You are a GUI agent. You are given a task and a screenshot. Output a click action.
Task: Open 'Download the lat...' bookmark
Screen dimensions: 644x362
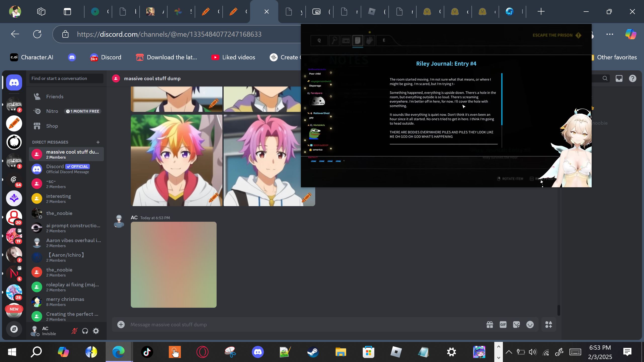(x=167, y=57)
